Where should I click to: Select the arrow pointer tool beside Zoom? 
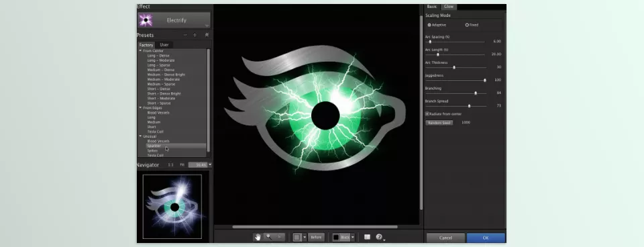280,237
